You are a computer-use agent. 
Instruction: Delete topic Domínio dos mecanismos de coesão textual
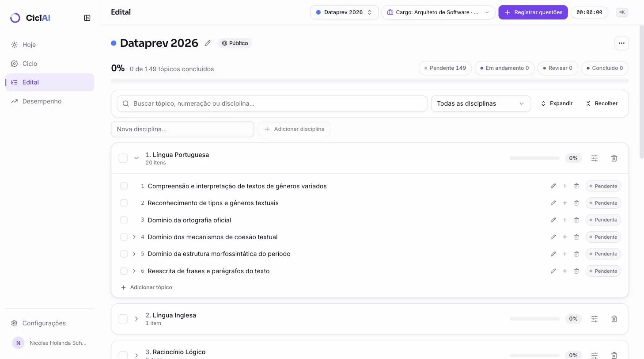tap(576, 237)
